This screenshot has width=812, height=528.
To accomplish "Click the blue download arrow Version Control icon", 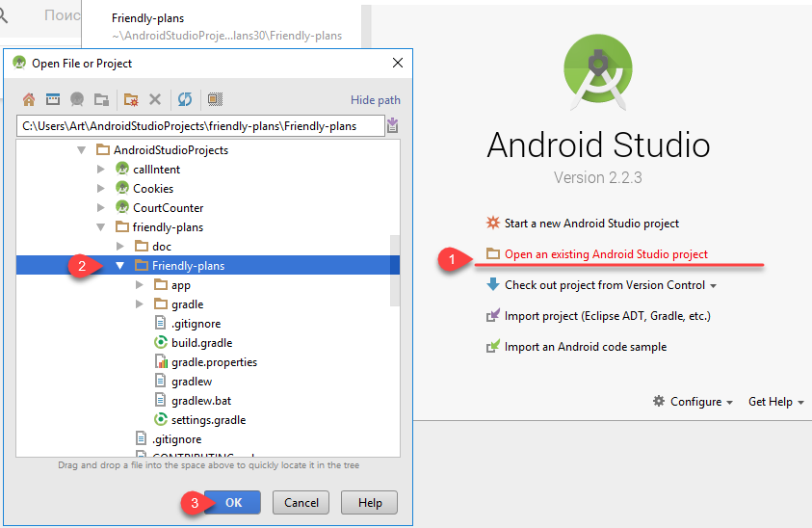I will tap(492, 284).
